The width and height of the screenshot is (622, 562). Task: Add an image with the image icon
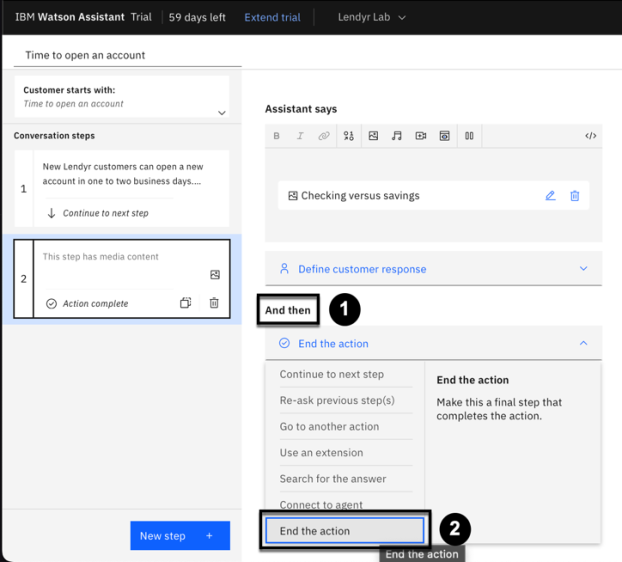point(373,136)
